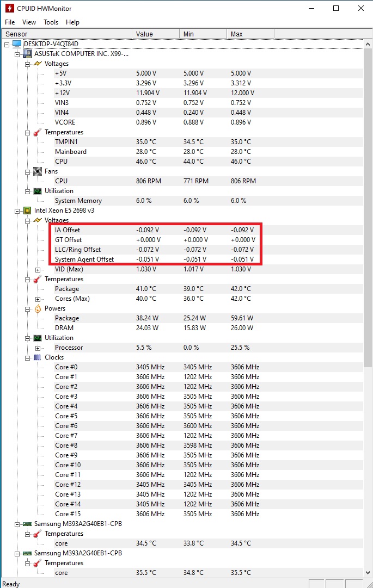Click the scrollbar down arrow
Viewport: 373px width, 588px height.
click(x=368, y=573)
